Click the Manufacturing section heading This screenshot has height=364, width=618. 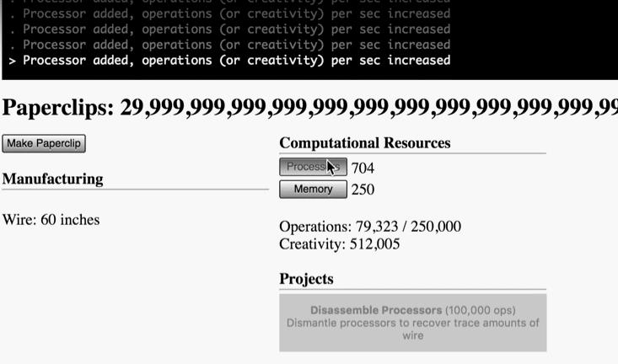tap(52, 179)
